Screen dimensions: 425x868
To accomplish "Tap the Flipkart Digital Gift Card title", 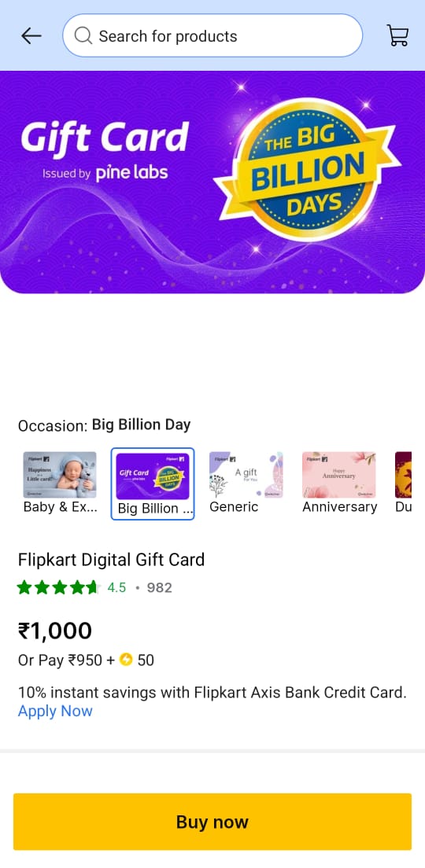I will pyautogui.click(x=112, y=560).
